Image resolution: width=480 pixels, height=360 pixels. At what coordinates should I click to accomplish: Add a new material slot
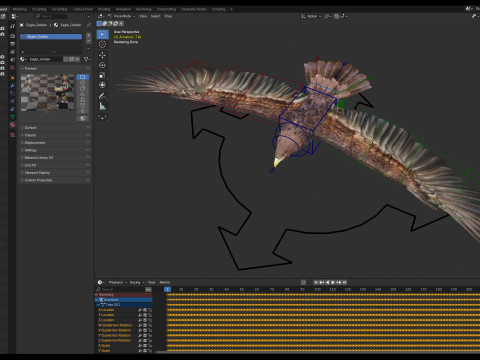(88, 35)
